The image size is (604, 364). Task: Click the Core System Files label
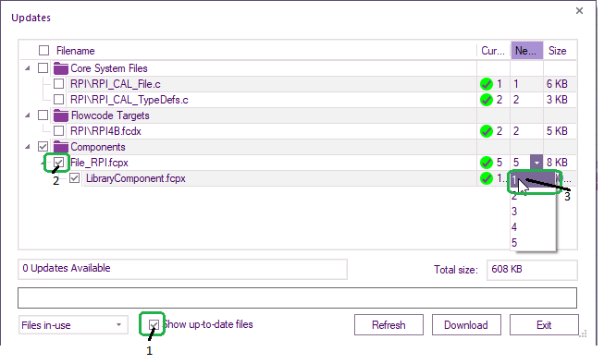[109, 68]
